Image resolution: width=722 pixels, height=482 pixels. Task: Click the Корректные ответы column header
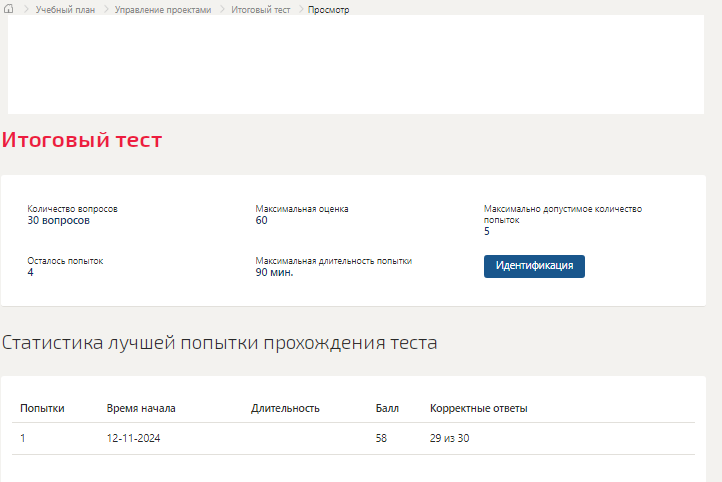478,408
